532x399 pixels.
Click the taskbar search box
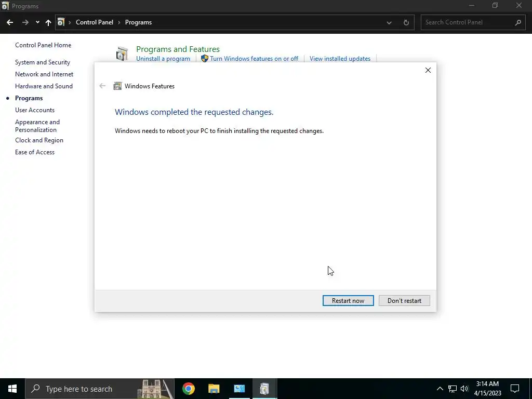100,389
